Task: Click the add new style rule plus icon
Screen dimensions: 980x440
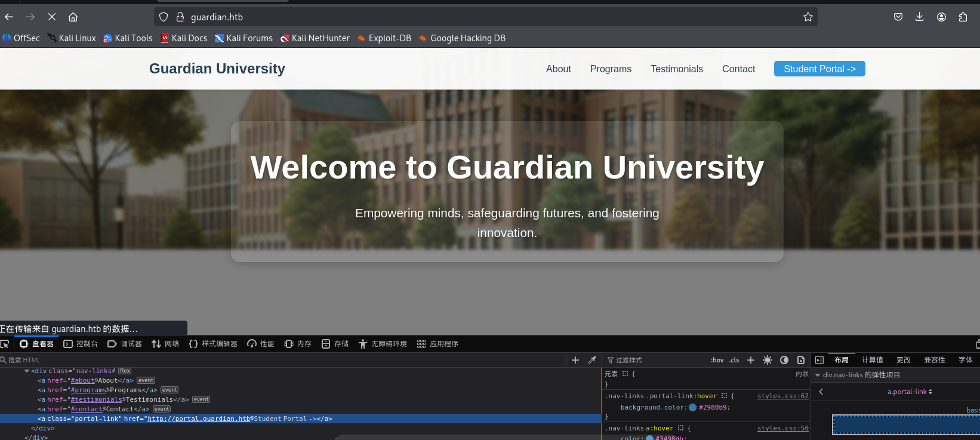Action: [x=751, y=360]
